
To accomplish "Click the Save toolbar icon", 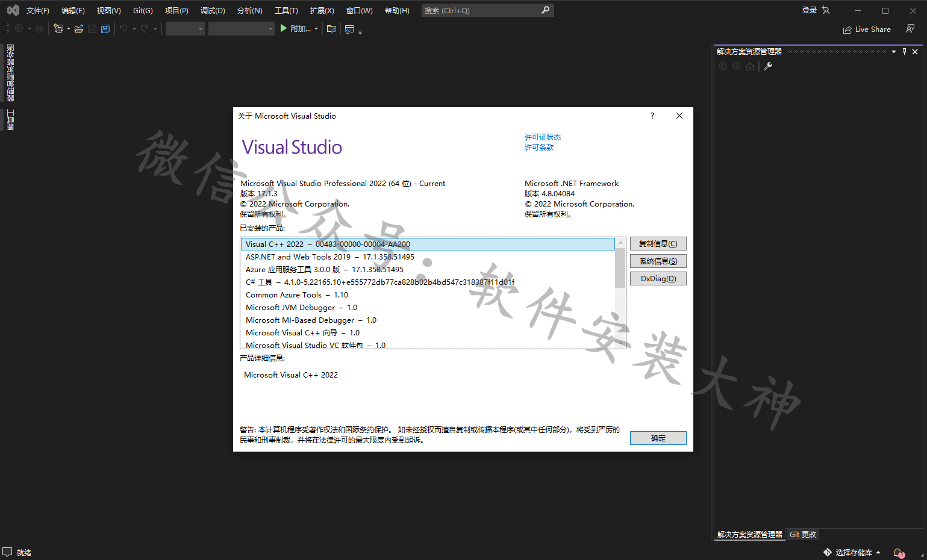I will 92,29.
